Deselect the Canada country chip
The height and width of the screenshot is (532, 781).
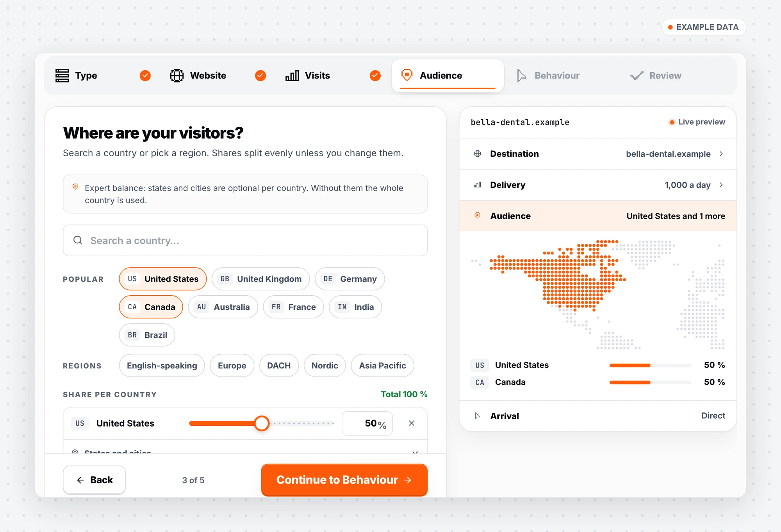151,307
